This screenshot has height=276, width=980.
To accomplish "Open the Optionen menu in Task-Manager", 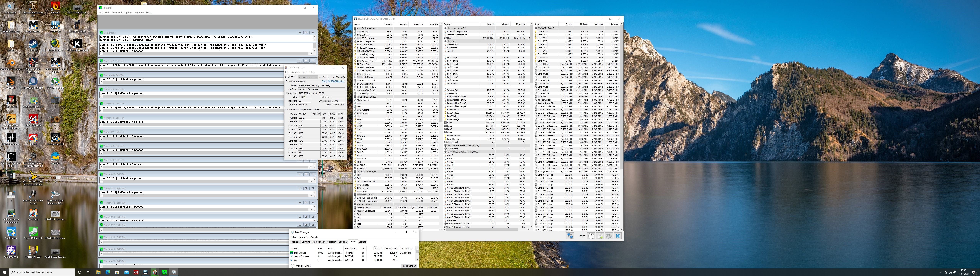I will 303,237.
